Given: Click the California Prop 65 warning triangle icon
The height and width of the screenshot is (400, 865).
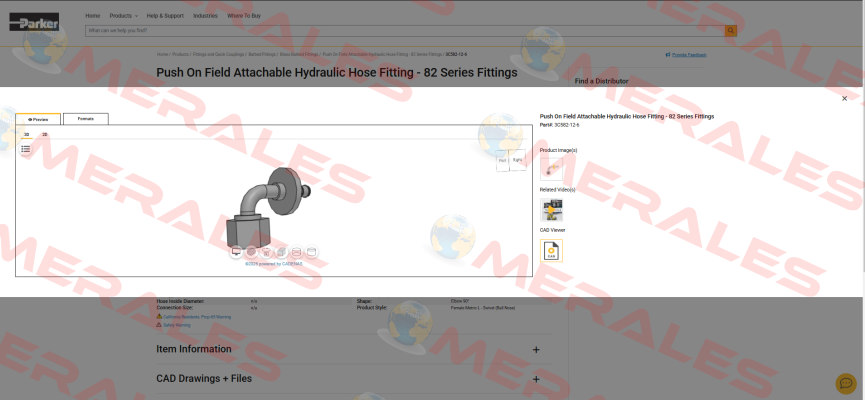Looking at the screenshot, I should point(159,317).
